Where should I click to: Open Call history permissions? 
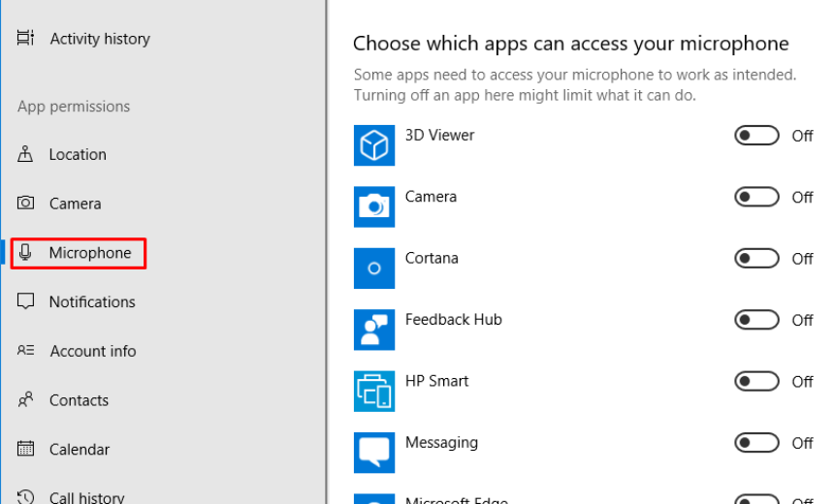tap(86, 497)
